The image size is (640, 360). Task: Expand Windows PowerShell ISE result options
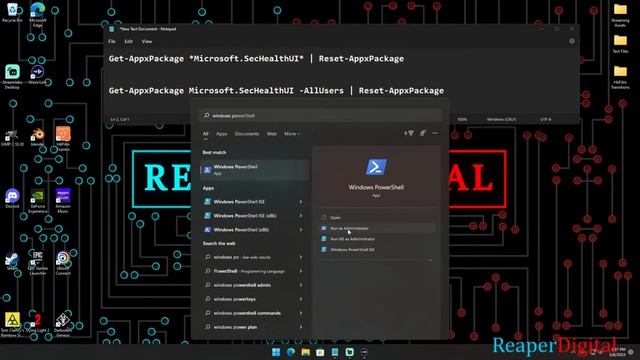[301, 202]
